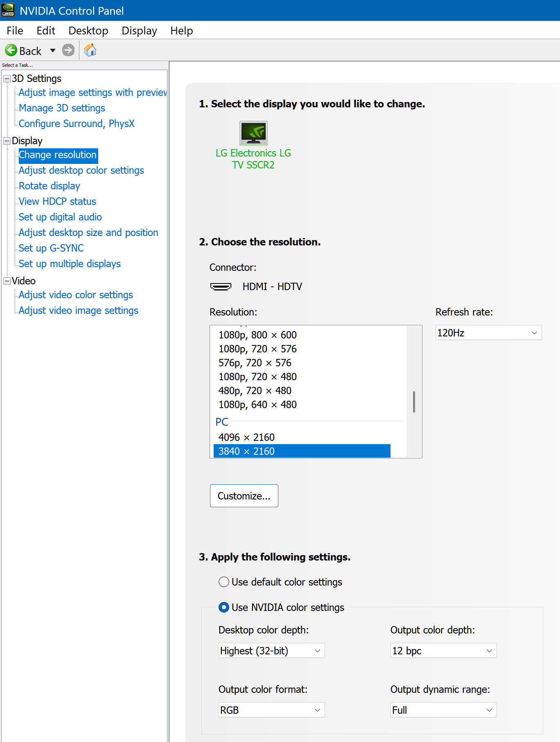Screen dimensions: 560x742
Task: Open the Refresh rate dropdown
Action: pyautogui.click(x=488, y=333)
